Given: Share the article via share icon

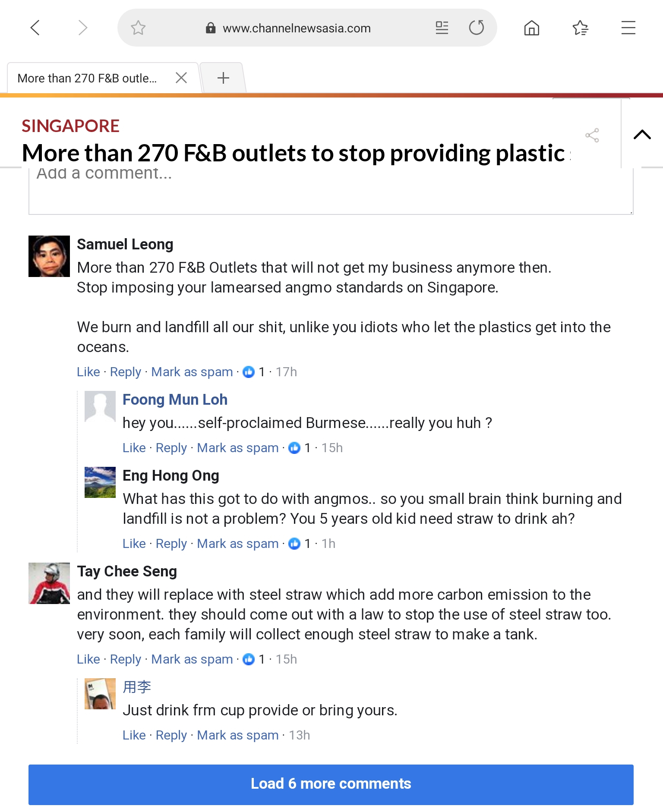Looking at the screenshot, I should pos(592,135).
